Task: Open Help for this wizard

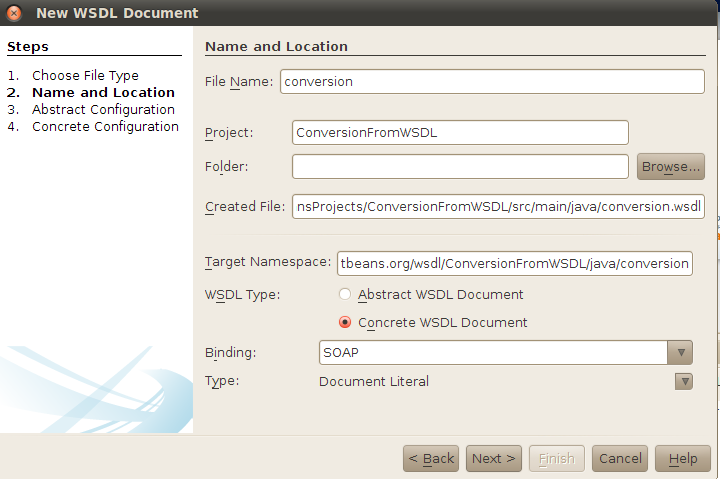Action: click(682, 458)
